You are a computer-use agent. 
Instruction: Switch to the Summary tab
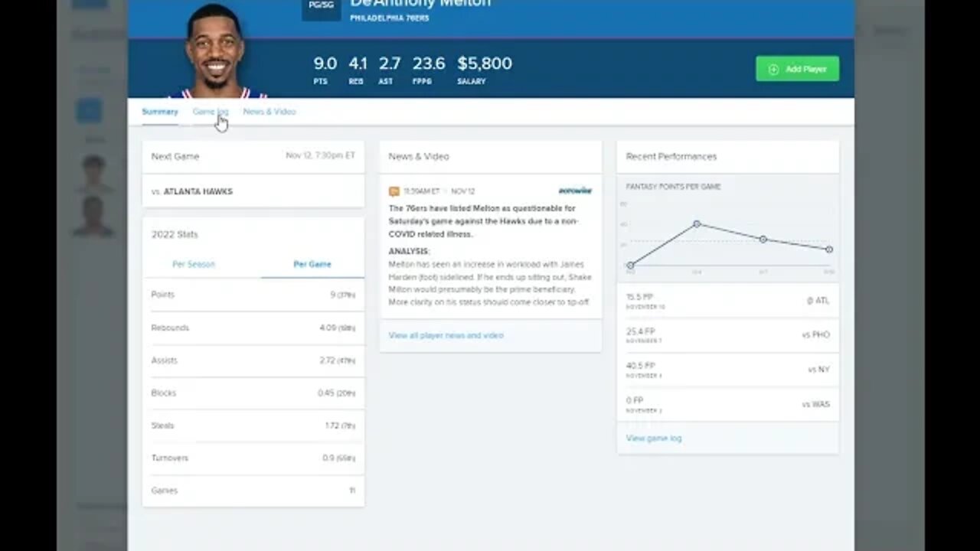point(160,112)
